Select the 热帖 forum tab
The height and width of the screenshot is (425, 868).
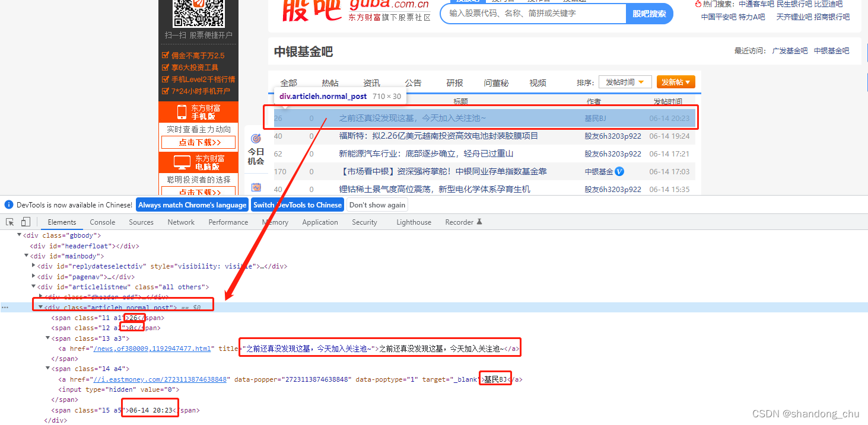click(x=330, y=83)
